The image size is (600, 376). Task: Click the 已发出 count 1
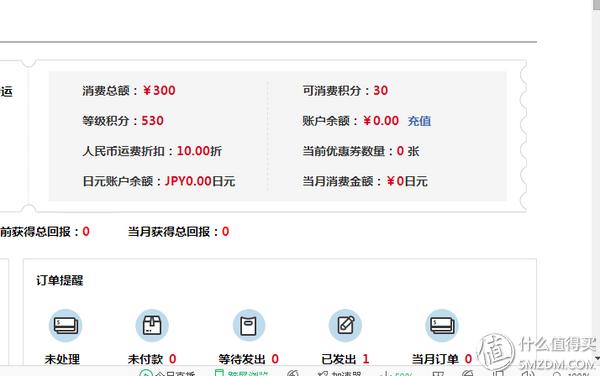click(366, 359)
